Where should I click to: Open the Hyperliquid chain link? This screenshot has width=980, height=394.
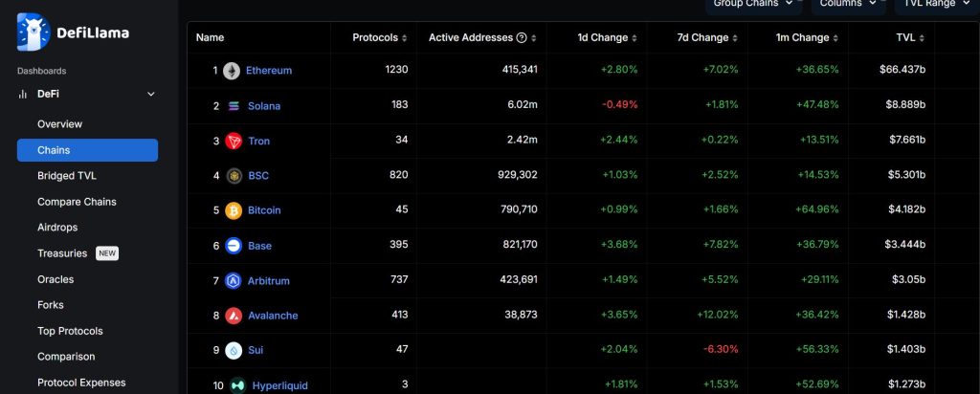point(279,386)
